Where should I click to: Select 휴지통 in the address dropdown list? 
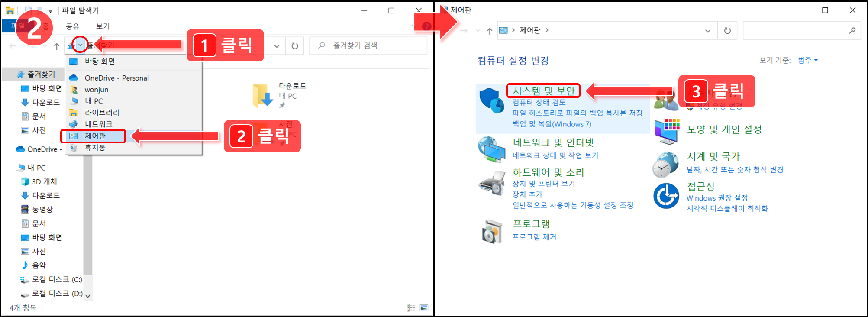(133, 148)
